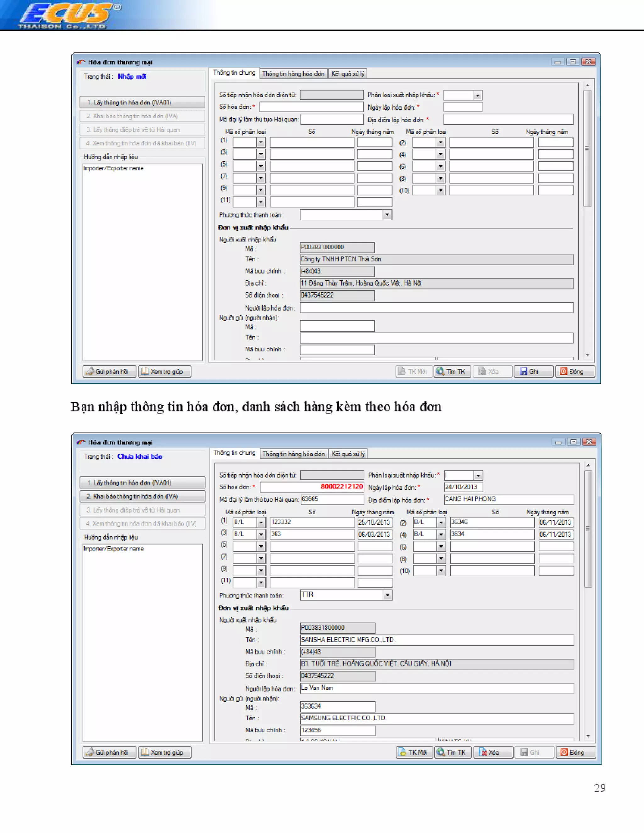Click Xem trợ giúp help icon in upper window

(x=145, y=371)
